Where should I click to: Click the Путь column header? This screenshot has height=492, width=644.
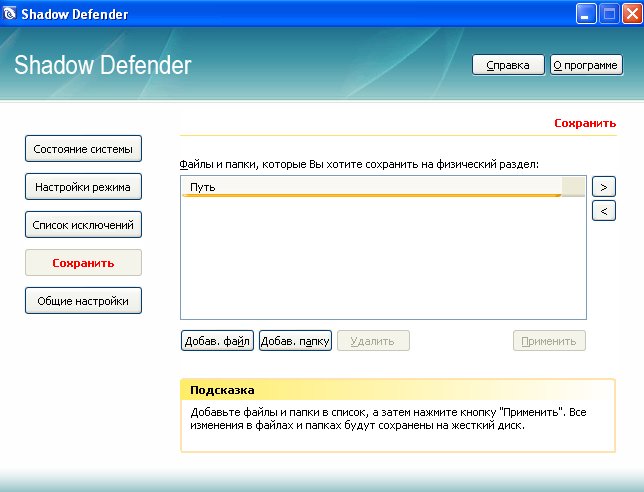point(371,187)
